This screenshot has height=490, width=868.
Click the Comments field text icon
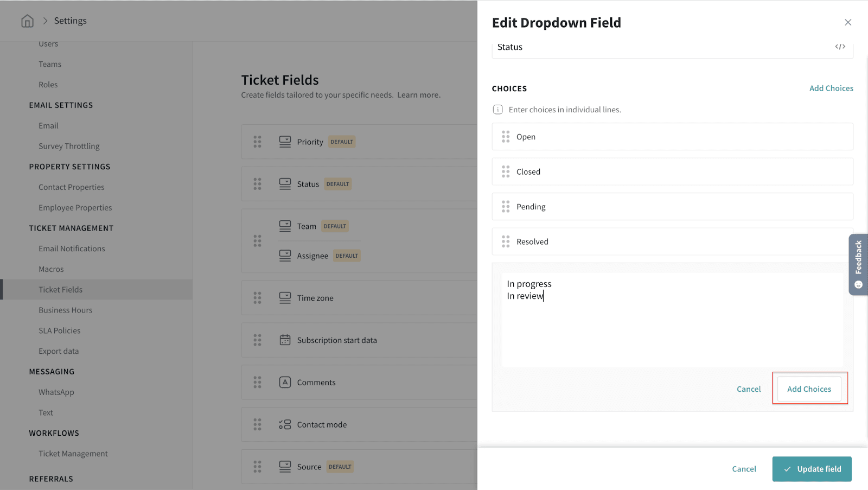tap(285, 383)
